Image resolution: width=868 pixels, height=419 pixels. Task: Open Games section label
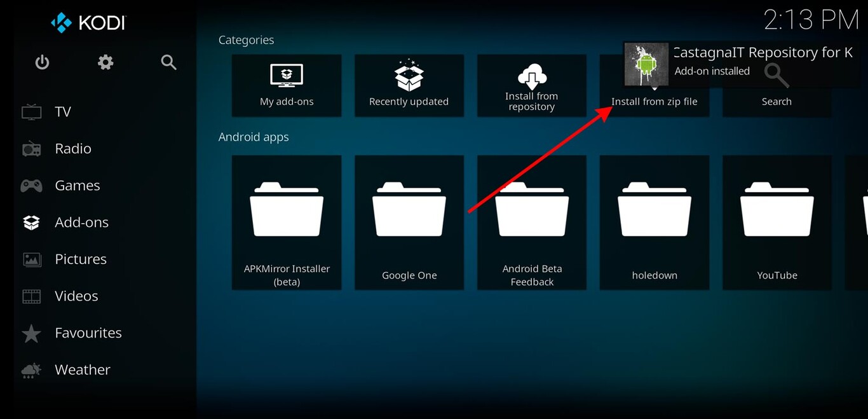(x=78, y=186)
